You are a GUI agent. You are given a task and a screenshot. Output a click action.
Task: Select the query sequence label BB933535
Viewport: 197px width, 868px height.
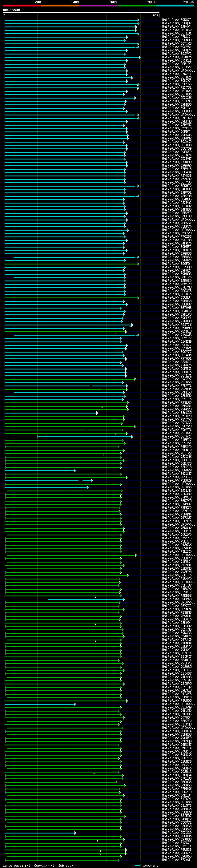tap(11, 10)
